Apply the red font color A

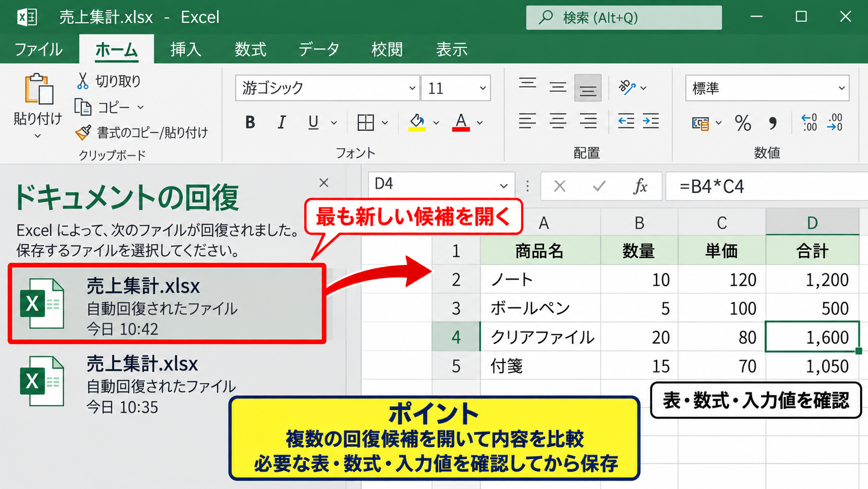[461, 122]
